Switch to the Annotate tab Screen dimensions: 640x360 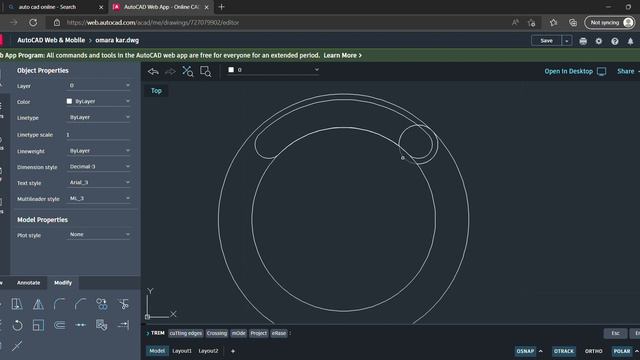pos(29,282)
